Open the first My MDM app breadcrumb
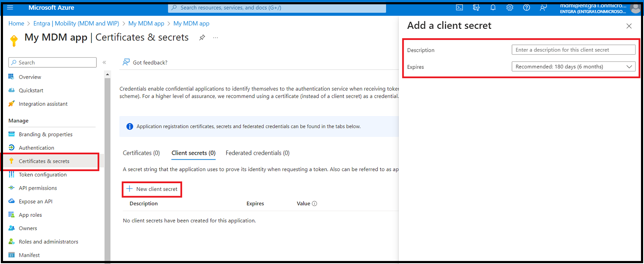This screenshot has width=644, height=264. (x=146, y=24)
